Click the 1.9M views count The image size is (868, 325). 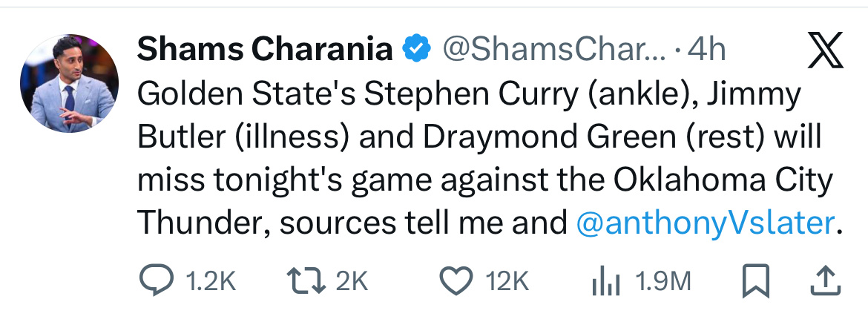(663, 280)
